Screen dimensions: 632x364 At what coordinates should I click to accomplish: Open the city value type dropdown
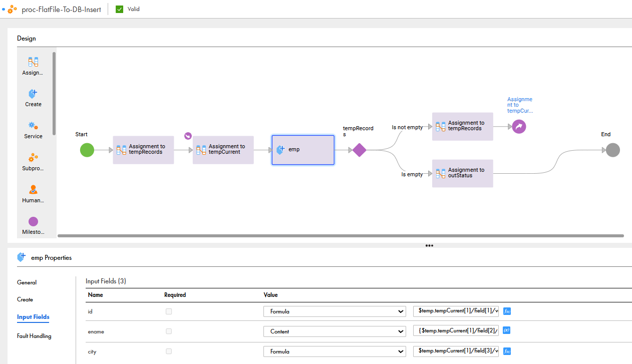click(x=335, y=351)
